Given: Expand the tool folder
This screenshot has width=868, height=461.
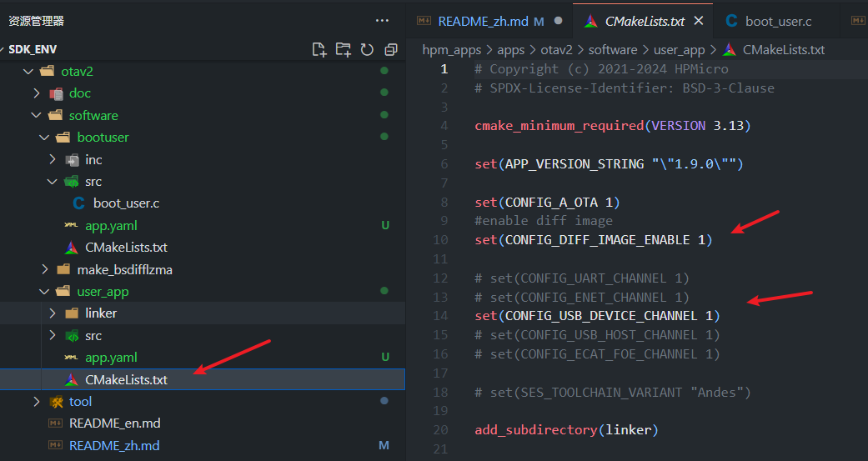Looking at the screenshot, I should point(37,401).
